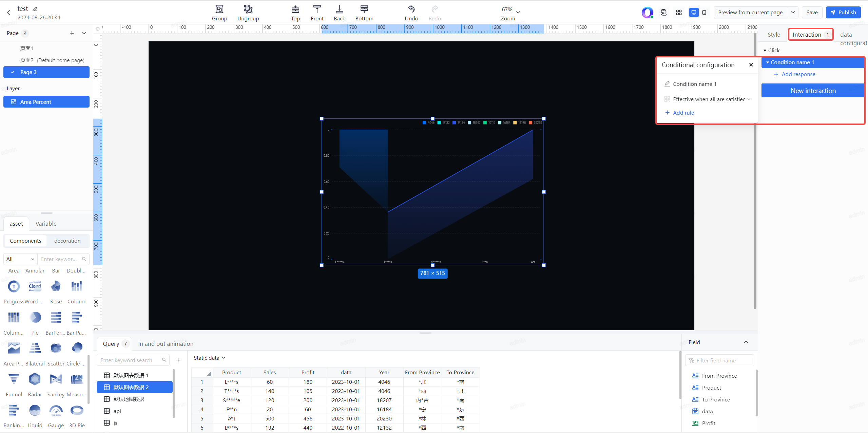Go back using the left arrow icon

(x=9, y=13)
